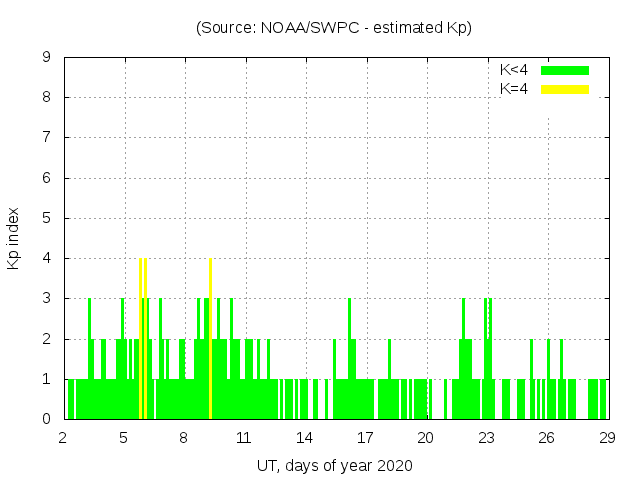Screen dimensions: 640x480
Task: Click the Kp index y-axis label
Action: (14, 238)
